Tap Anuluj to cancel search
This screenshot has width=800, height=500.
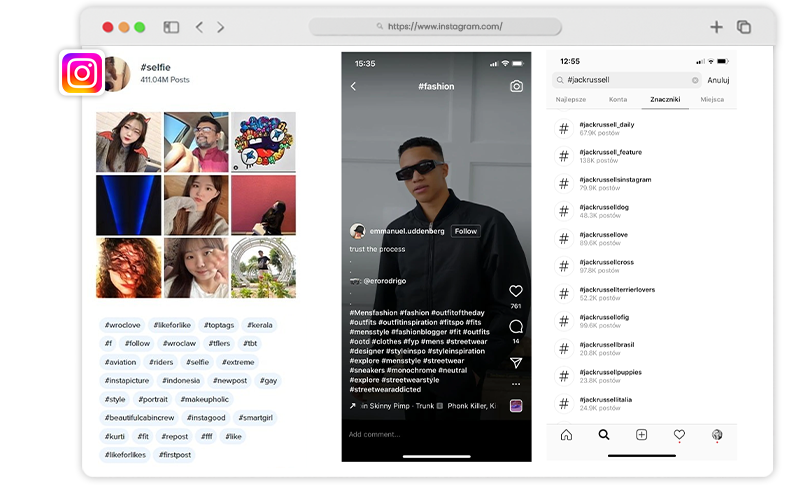(x=718, y=80)
